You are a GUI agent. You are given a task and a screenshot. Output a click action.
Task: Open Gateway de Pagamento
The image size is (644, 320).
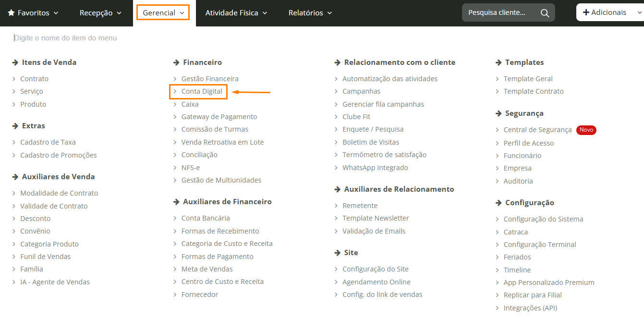219,117
